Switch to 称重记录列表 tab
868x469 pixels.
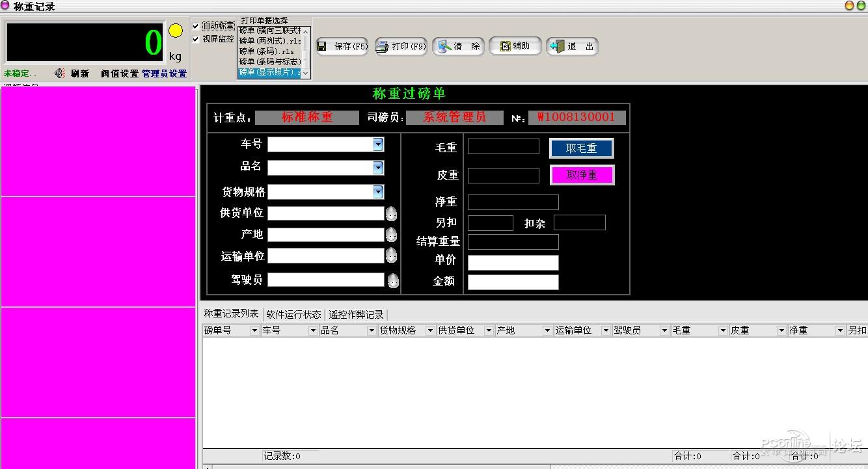click(231, 314)
